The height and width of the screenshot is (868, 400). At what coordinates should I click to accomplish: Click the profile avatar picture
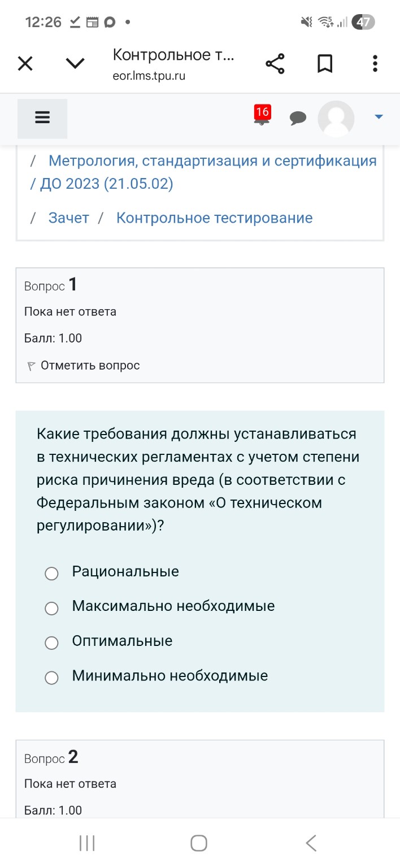pyautogui.click(x=336, y=119)
